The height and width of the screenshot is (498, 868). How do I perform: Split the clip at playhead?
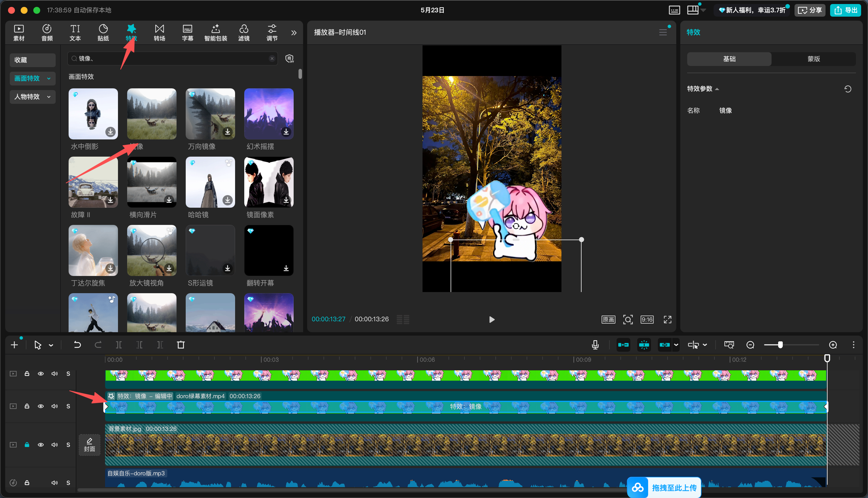coord(119,345)
